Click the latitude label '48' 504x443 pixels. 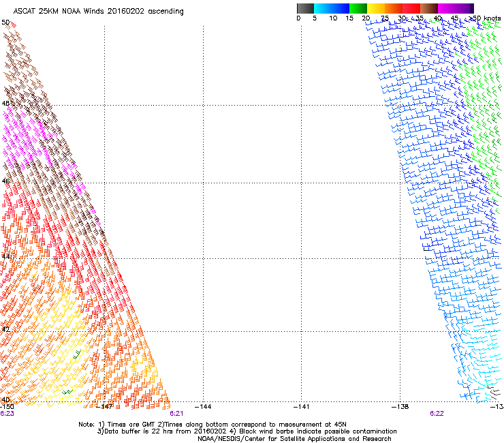click(x=5, y=104)
